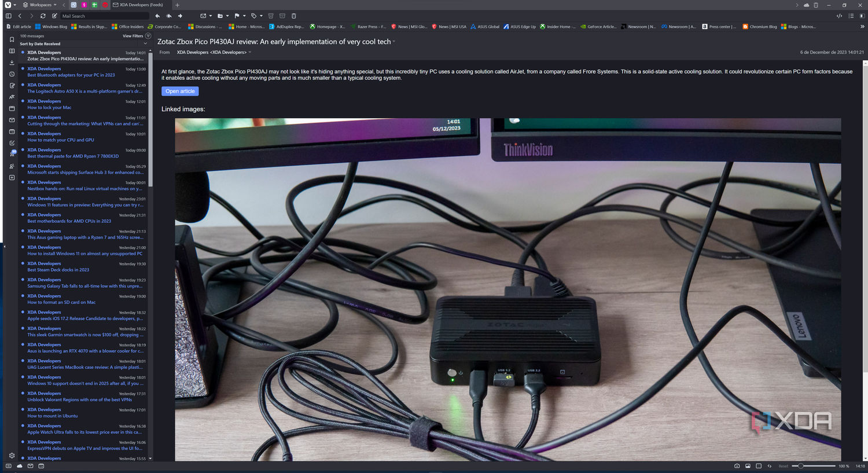This screenshot has width=868, height=473.
Task: Switch to the pinned green plus tab
Action: (x=94, y=5)
